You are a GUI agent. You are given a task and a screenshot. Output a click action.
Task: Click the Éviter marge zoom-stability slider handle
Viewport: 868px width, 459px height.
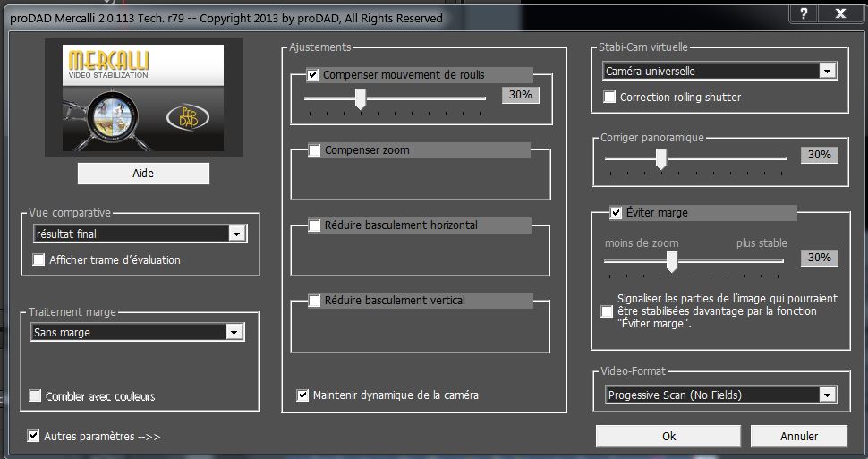click(671, 262)
